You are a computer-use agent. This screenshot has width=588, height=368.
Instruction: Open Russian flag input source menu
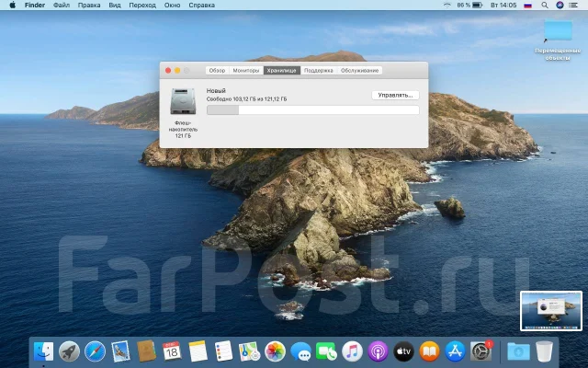pyautogui.click(x=528, y=6)
